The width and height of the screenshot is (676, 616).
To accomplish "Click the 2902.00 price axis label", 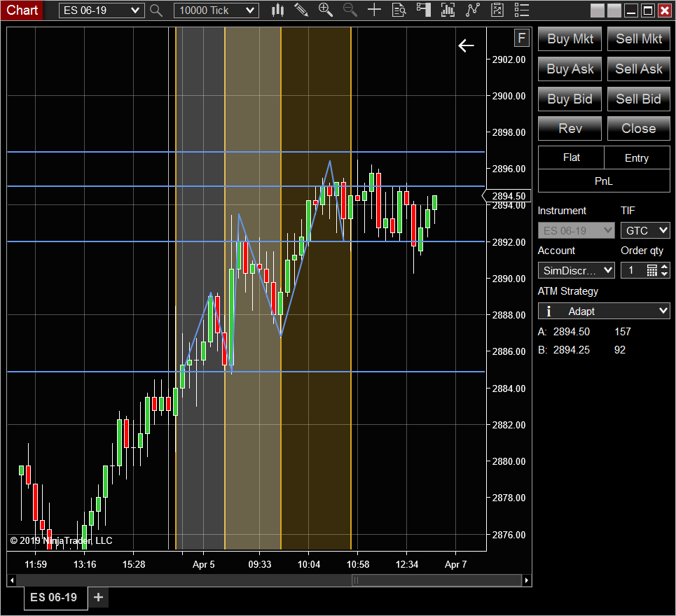I will (509, 59).
